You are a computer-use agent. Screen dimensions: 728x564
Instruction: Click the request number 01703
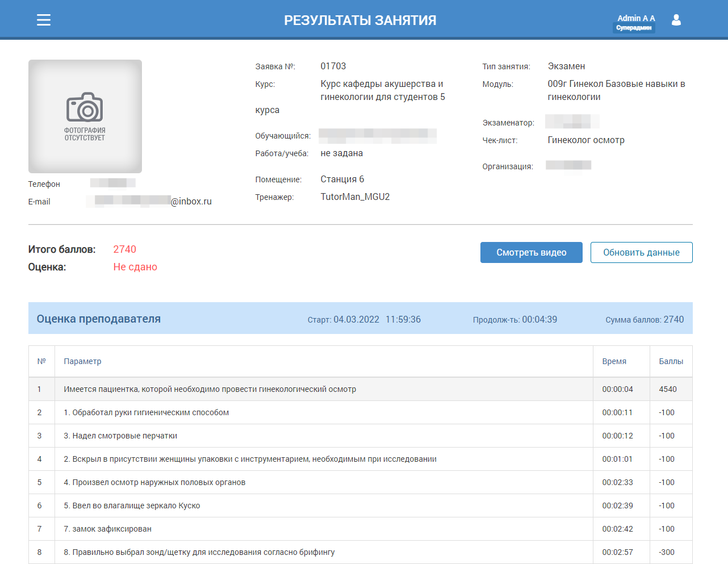coord(333,66)
